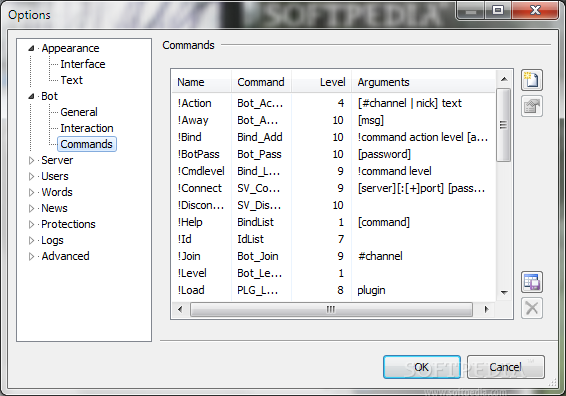
Task: Click the Cancel button
Action: 505,367
